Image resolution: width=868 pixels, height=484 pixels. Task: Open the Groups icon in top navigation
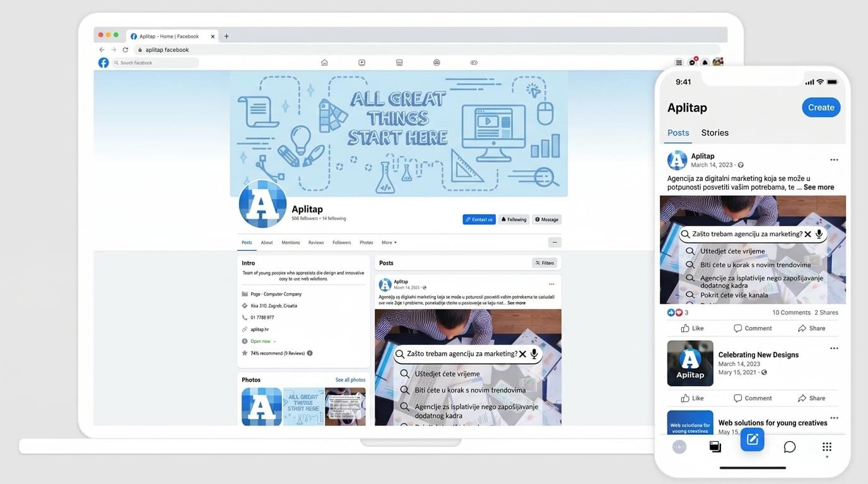(x=437, y=62)
